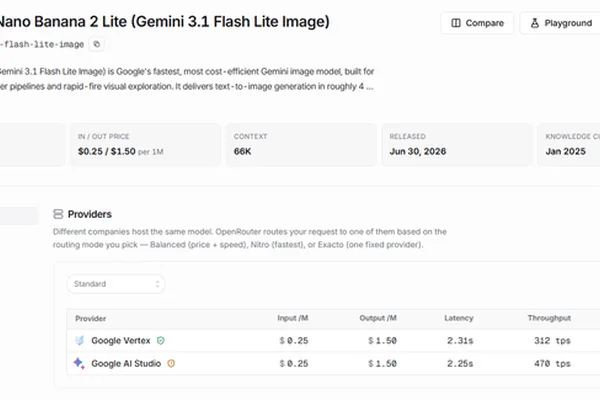Click the Throughput column header

point(549,318)
